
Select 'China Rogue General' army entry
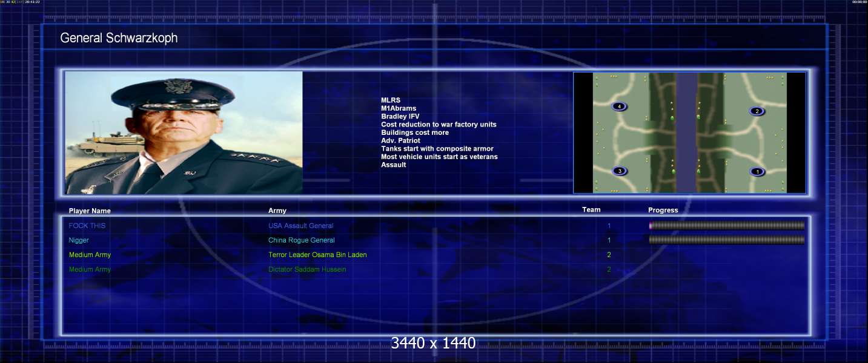coord(302,240)
